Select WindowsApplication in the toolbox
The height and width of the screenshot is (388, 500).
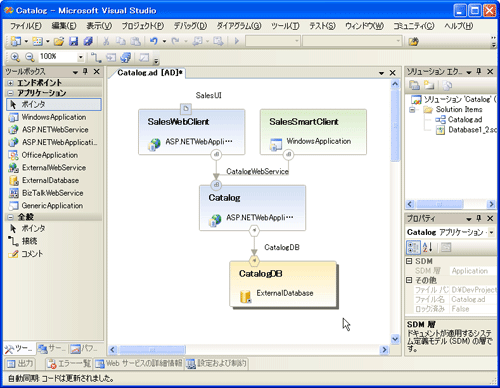[x=53, y=117]
